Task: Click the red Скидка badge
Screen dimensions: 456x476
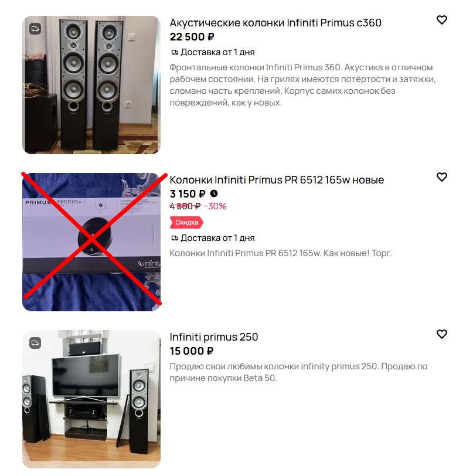Action: (x=186, y=223)
